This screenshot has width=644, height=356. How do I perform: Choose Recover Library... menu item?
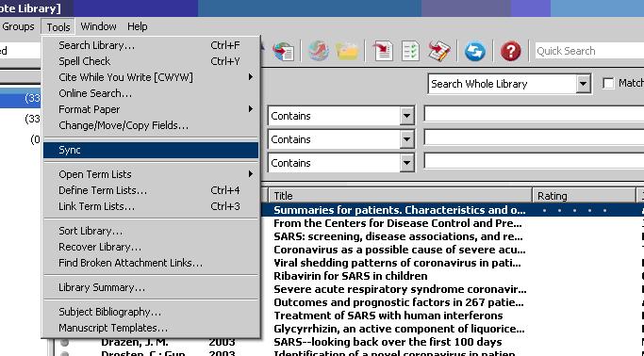tap(151, 247)
